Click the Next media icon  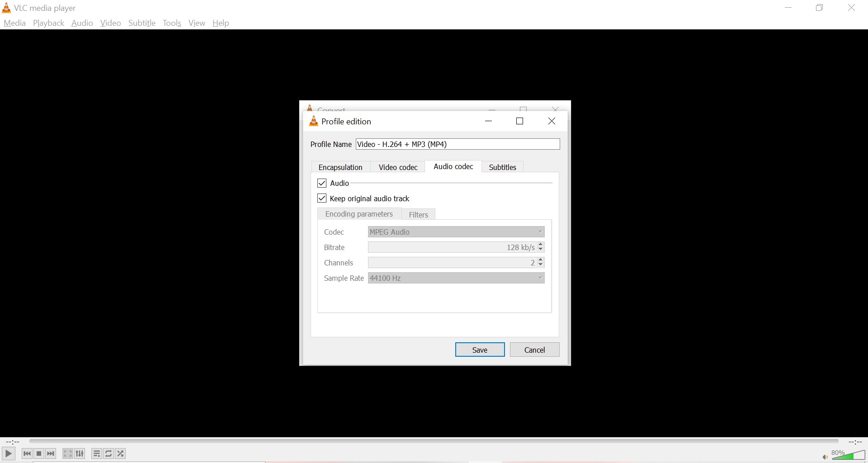51,454
